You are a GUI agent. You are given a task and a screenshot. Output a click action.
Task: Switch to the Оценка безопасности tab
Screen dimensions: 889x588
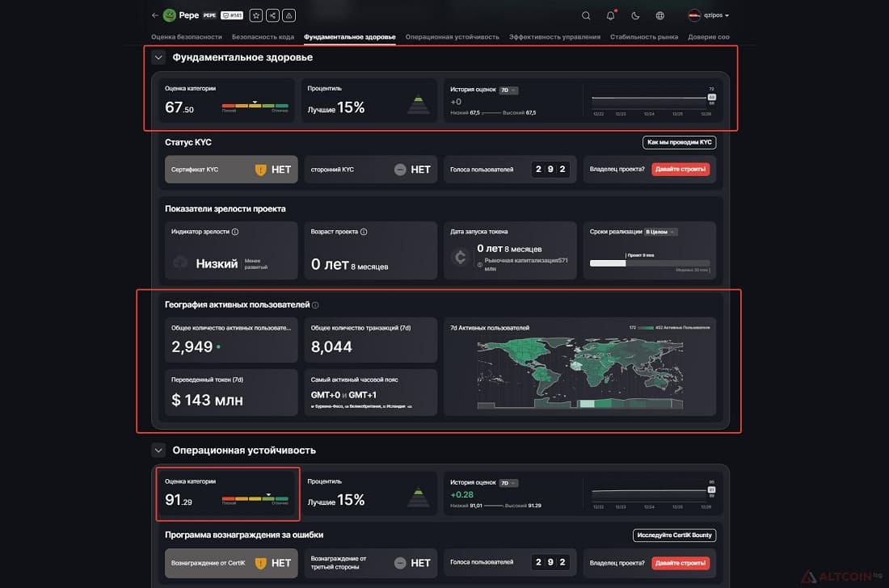[187, 37]
